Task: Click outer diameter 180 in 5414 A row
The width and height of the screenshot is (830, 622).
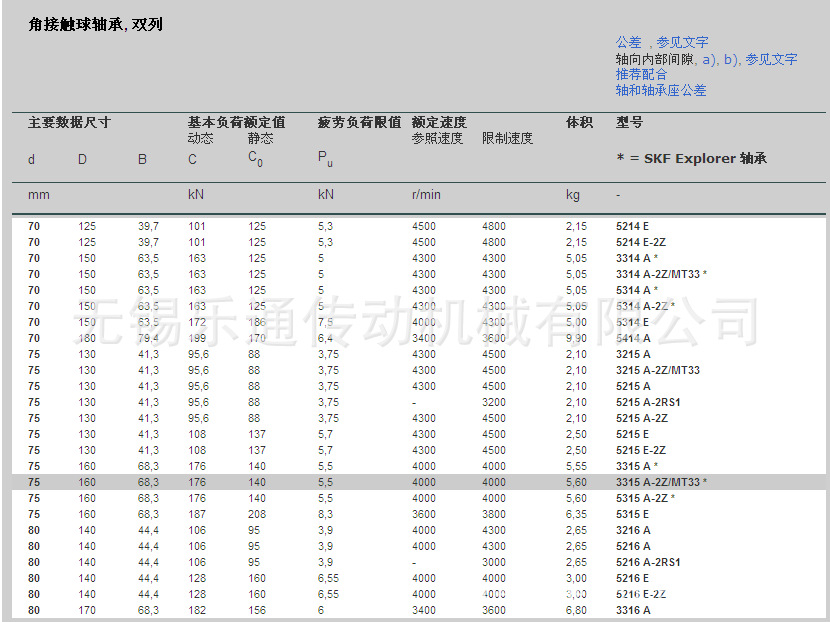Action: pyautogui.click(x=87, y=338)
